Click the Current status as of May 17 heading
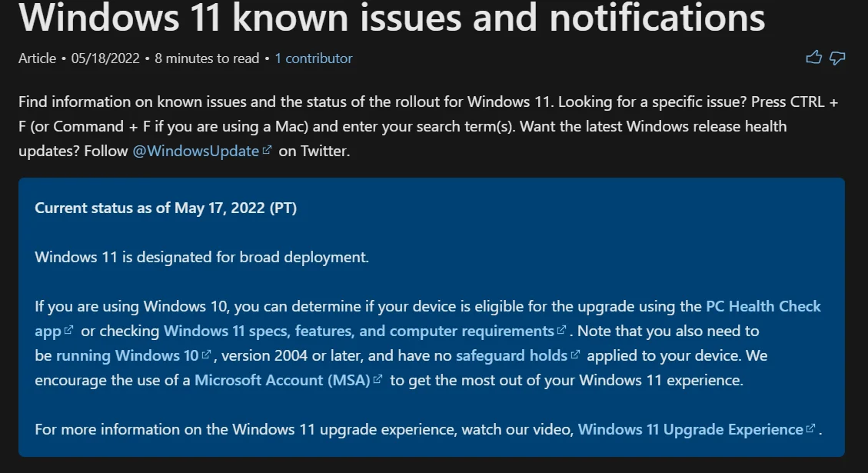The image size is (868, 473). tap(165, 208)
